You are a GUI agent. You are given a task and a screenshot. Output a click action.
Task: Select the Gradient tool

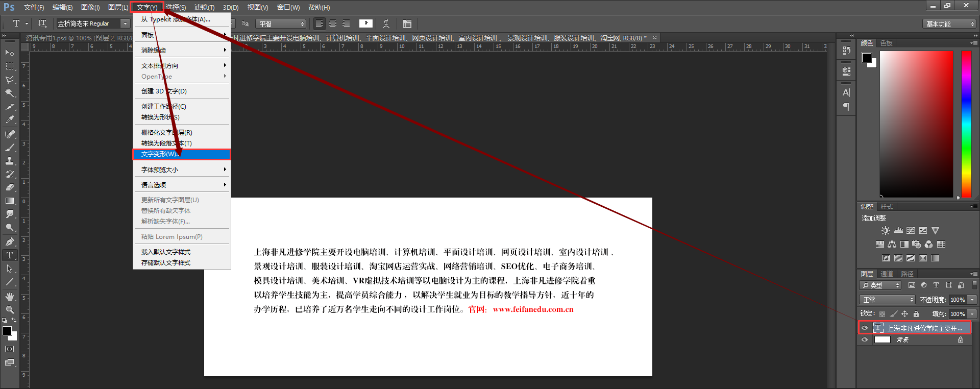coord(10,201)
